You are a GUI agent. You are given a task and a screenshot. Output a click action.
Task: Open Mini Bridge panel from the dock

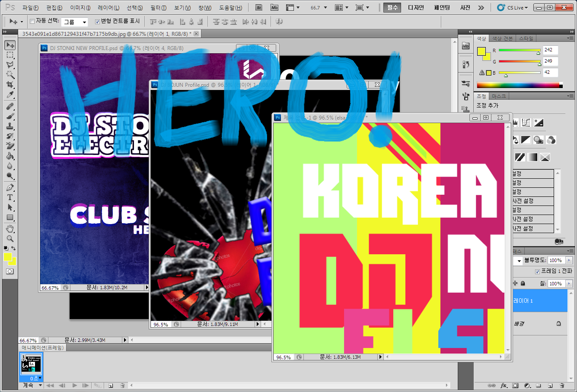[x=465, y=46]
